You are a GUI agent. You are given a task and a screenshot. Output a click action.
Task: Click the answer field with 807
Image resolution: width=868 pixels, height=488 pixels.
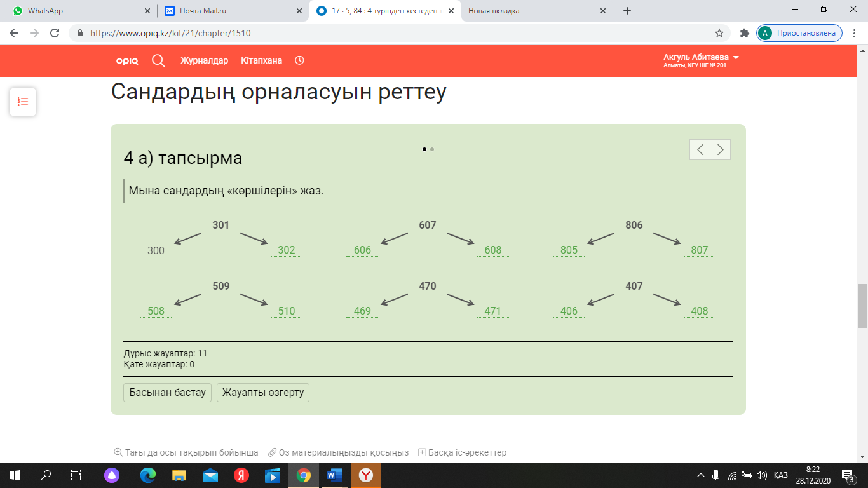[x=700, y=250]
